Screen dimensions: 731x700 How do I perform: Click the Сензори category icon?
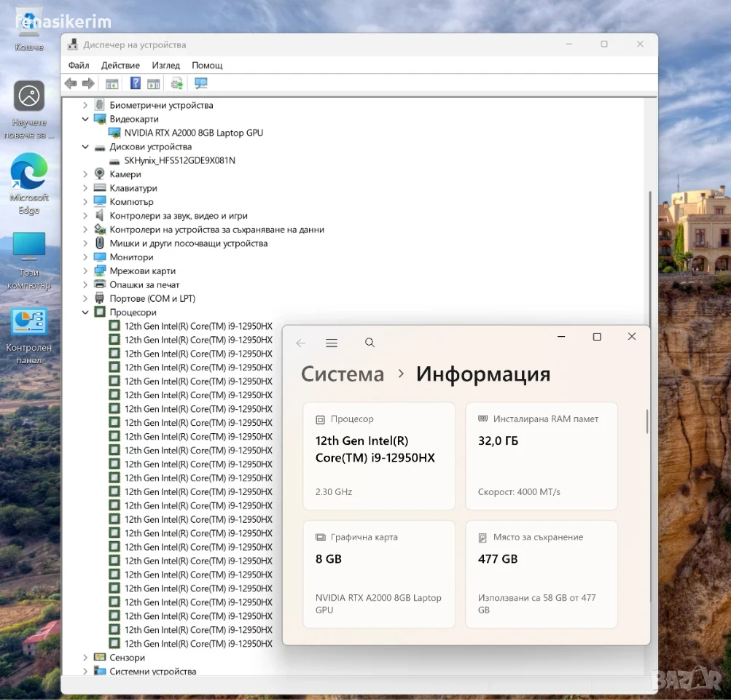pos(100,657)
